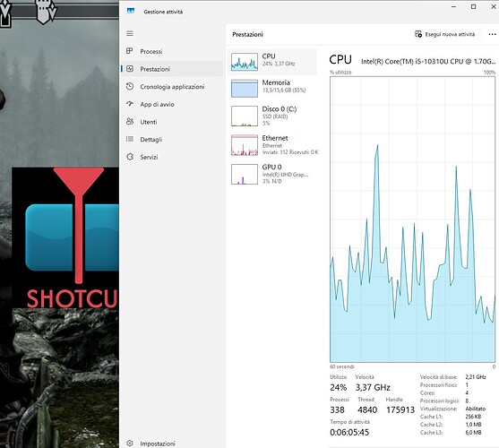Viewport: 499px width, 448px height.
Task: Open the Dettagli page
Action: click(x=172, y=139)
